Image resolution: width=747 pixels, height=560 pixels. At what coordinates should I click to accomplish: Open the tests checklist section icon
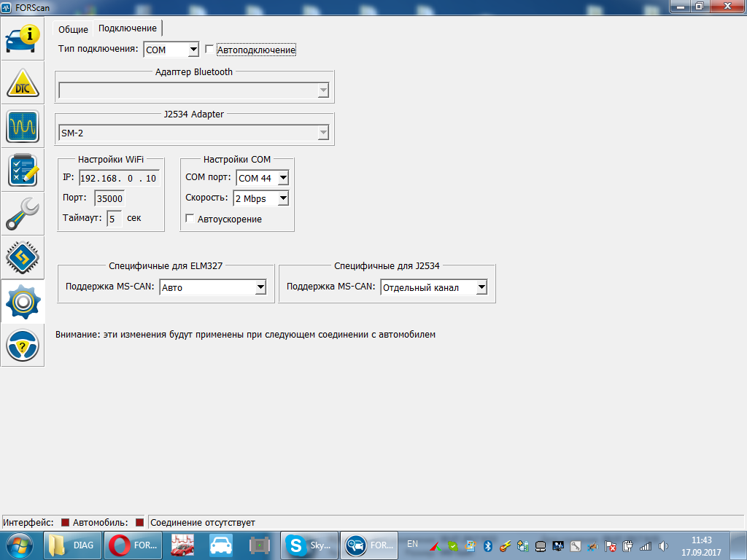click(22, 170)
